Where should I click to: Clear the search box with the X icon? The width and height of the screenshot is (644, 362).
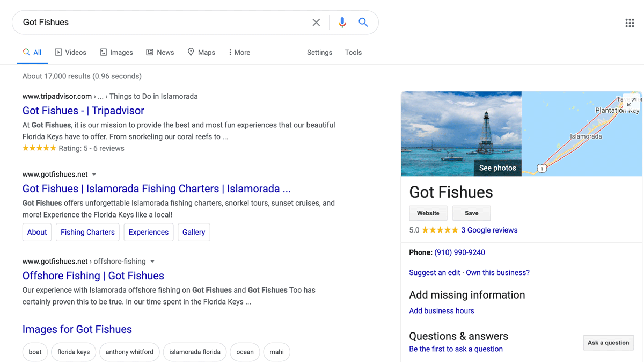316,23
